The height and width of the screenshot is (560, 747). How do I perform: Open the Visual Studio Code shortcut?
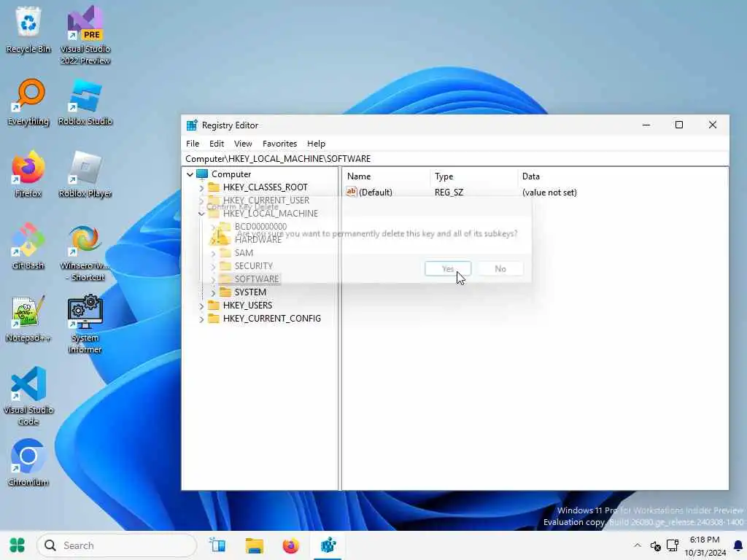[28, 396]
